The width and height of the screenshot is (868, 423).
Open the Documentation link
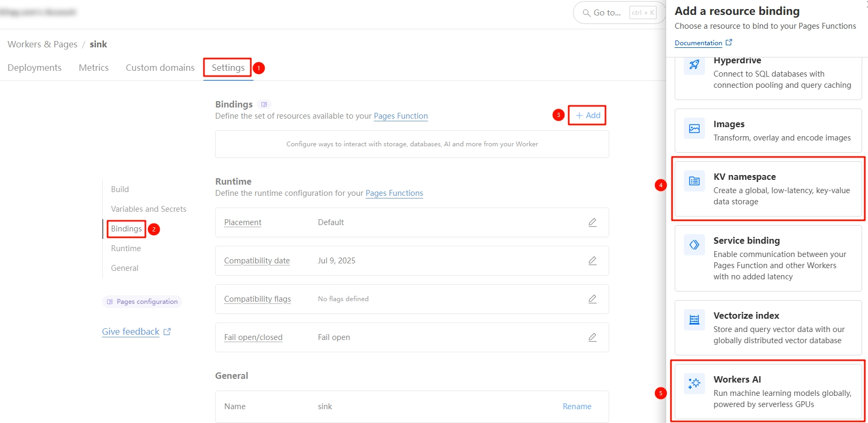click(698, 43)
